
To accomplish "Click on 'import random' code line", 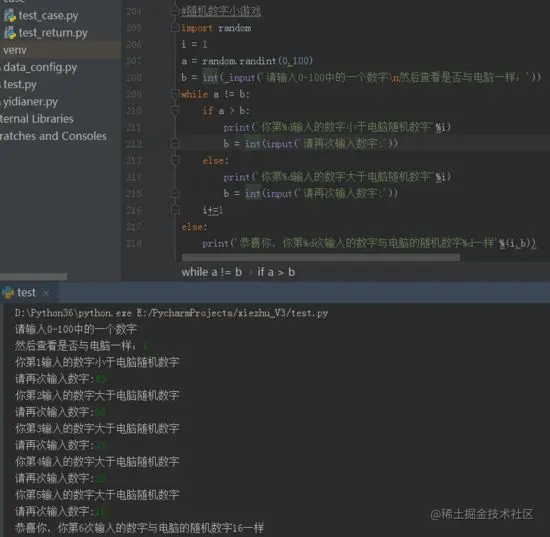I will coord(216,28).
